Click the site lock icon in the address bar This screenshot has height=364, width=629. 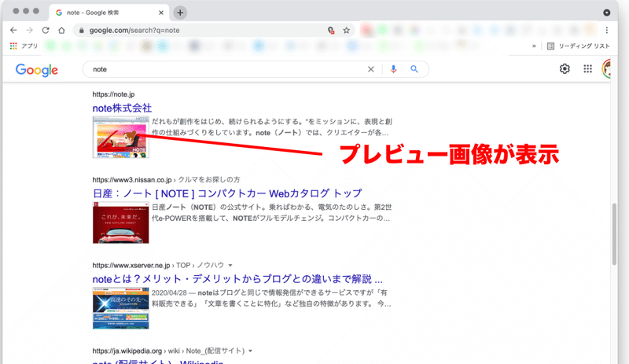pyautogui.click(x=82, y=30)
